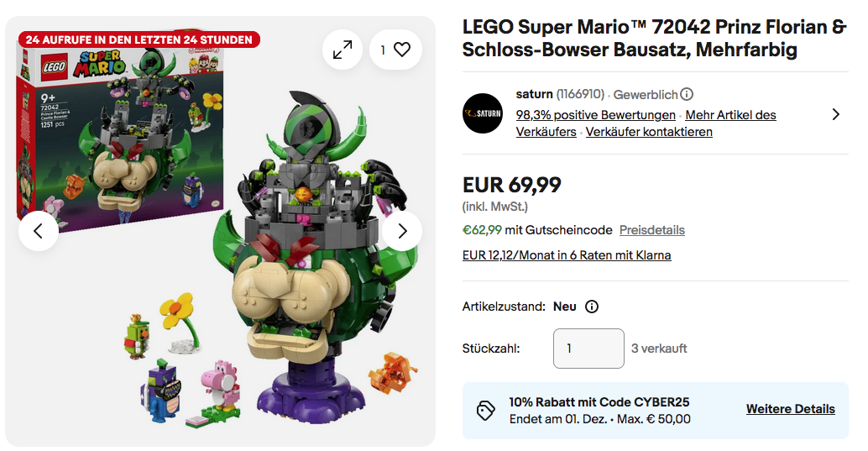Viewport: 868px width, 451px height.
Task: Expand the product image to fullscreen
Action: coord(342,50)
